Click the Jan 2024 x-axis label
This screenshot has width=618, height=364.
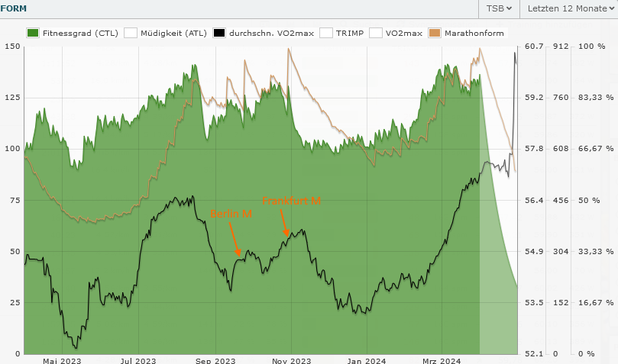point(366,360)
